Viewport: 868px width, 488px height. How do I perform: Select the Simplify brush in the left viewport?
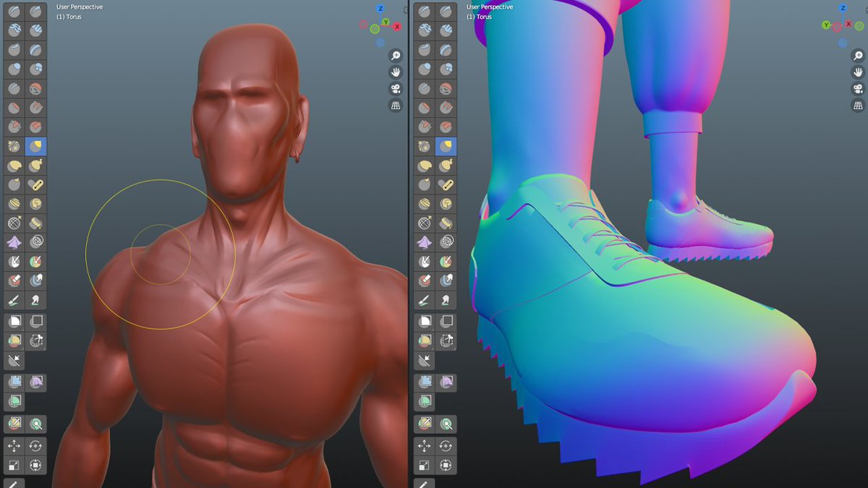point(35,242)
